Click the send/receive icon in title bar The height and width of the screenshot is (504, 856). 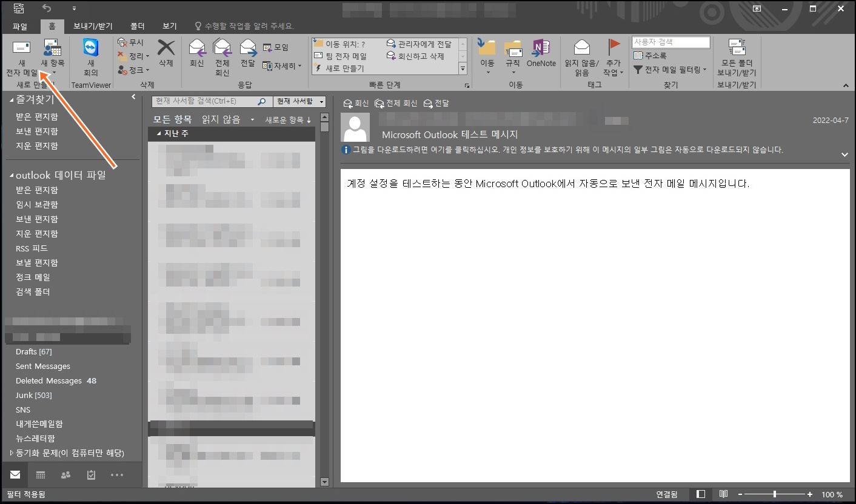(19, 8)
